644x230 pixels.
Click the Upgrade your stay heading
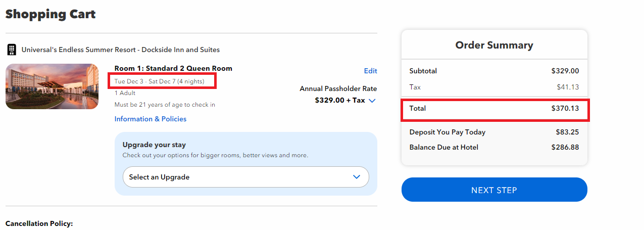click(x=154, y=145)
